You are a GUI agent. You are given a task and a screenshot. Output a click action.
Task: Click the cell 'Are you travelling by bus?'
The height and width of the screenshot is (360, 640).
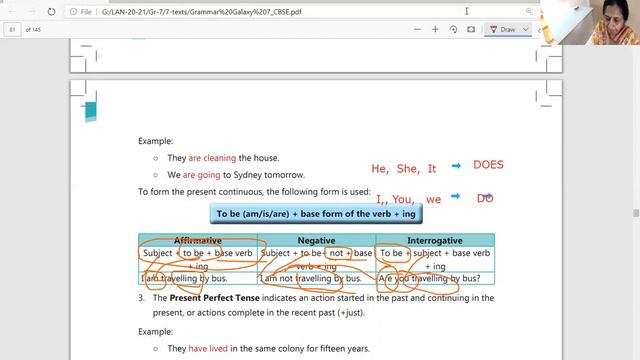tap(435, 278)
